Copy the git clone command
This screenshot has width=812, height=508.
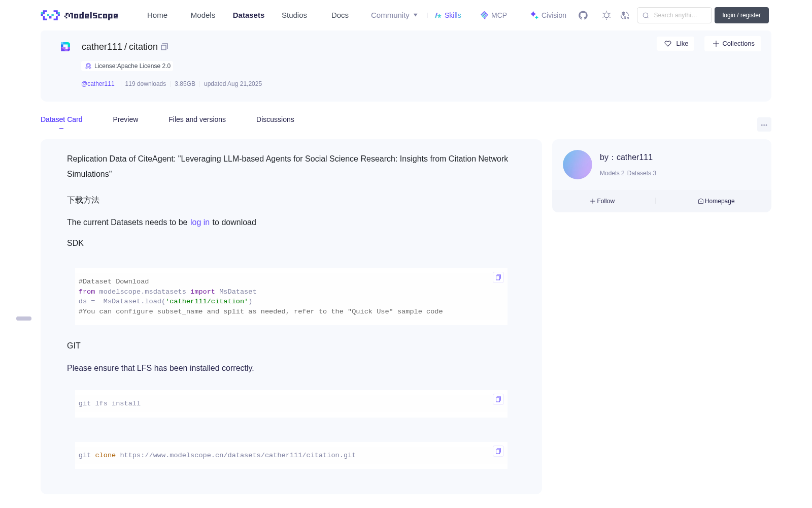coord(498,451)
